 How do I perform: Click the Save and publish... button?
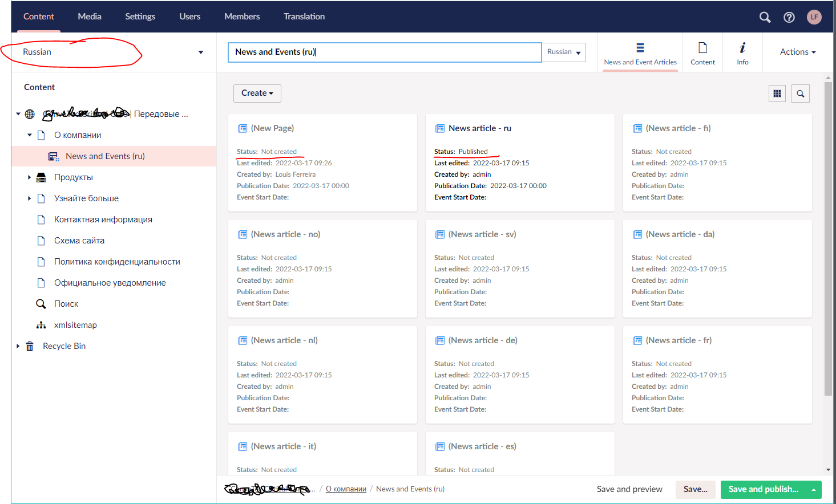(x=764, y=489)
